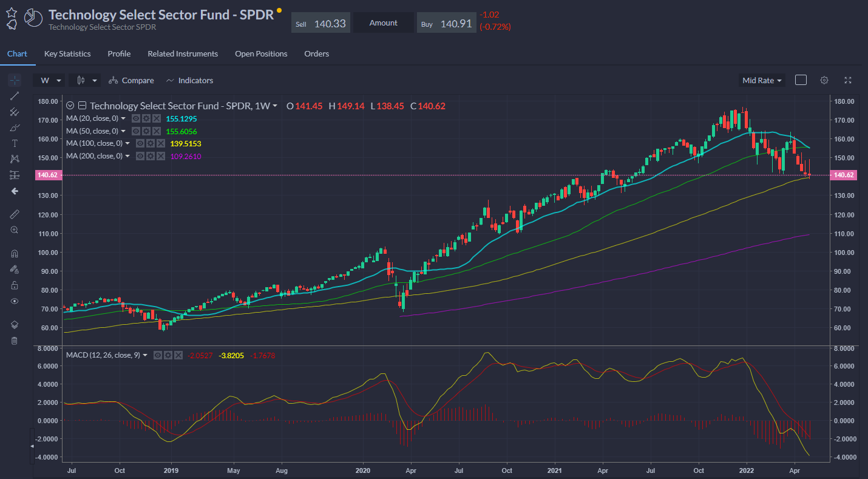Activate the ruler measure tool
The image size is (868, 479).
[x=15, y=214]
